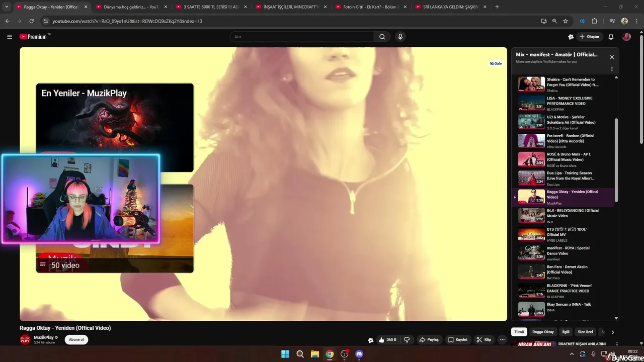Open the Windows Start menu
The image size is (644, 362).
pos(285,354)
